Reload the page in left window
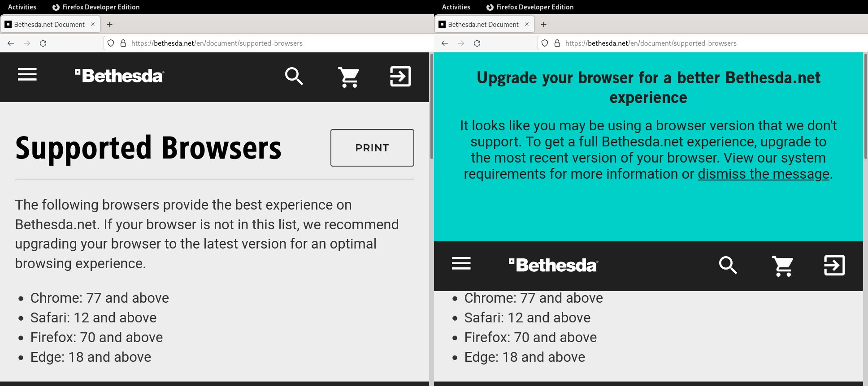The width and height of the screenshot is (868, 386). point(43,43)
